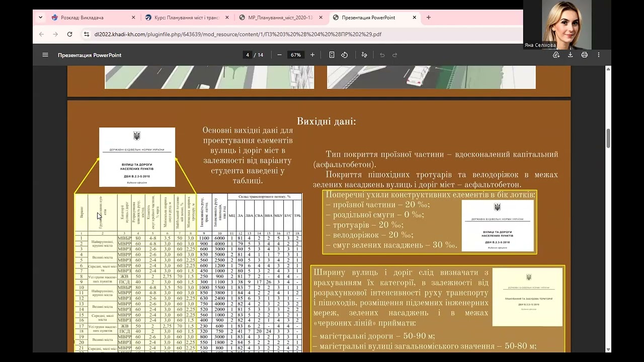644x362 pixels.
Task: Click the магістральні дороги – 50-90 м line
Action: (374, 336)
